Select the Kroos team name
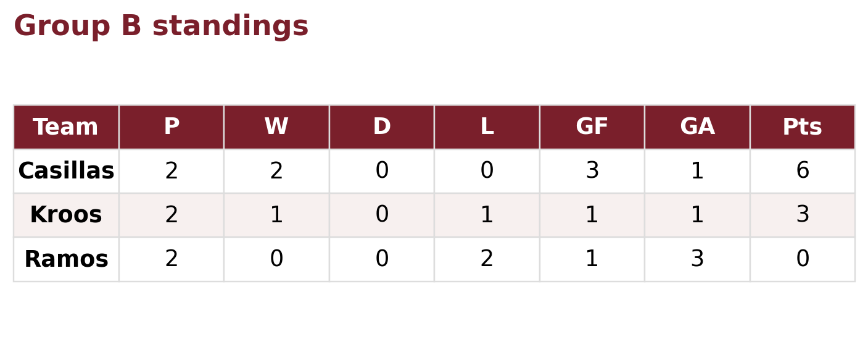The width and height of the screenshot is (868, 339). [x=66, y=215]
